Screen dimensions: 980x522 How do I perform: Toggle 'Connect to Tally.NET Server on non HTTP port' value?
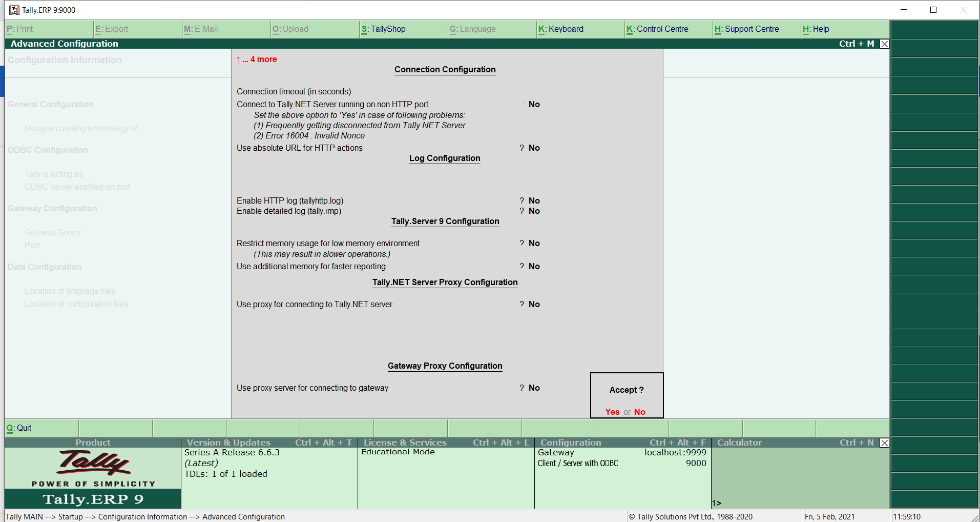pyautogui.click(x=534, y=104)
